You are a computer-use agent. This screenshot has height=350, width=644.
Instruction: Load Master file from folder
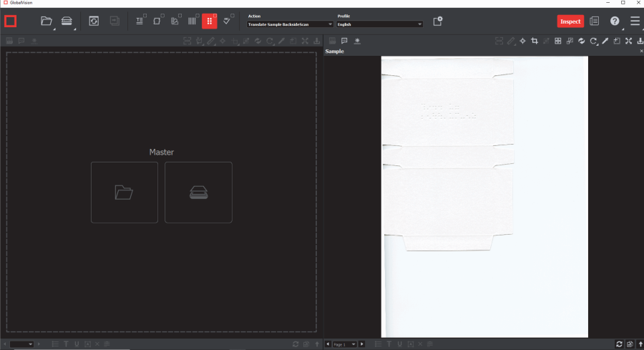124,192
